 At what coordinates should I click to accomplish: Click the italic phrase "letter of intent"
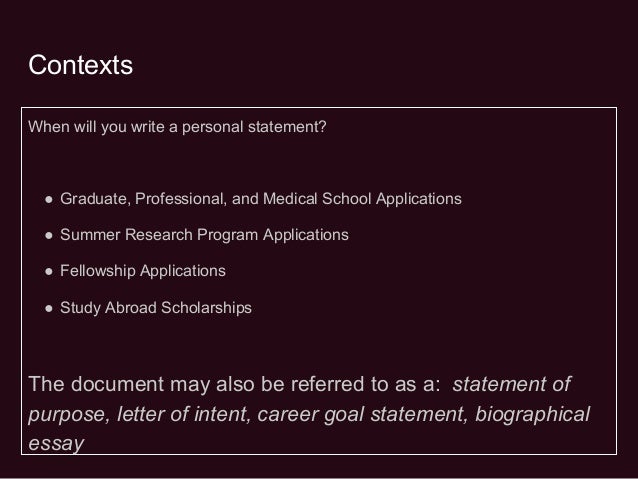pos(184,414)
